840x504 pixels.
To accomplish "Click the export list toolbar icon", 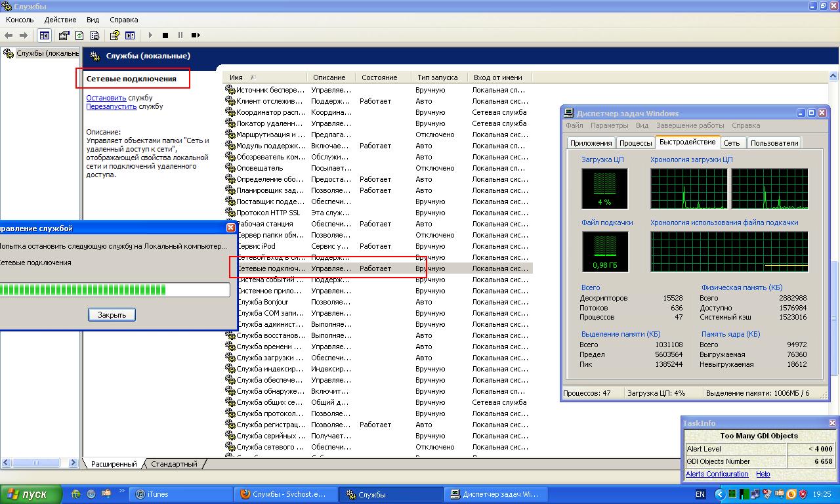I will (x=94, y=35).
